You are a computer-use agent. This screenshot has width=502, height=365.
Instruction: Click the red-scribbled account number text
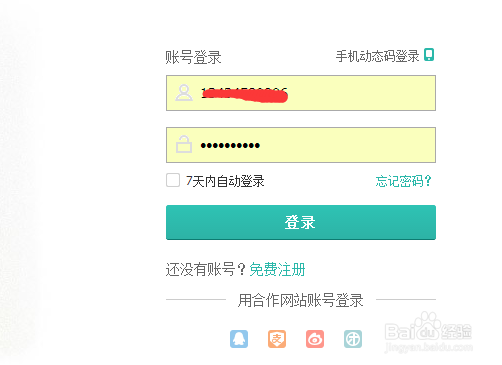point(245,95)
